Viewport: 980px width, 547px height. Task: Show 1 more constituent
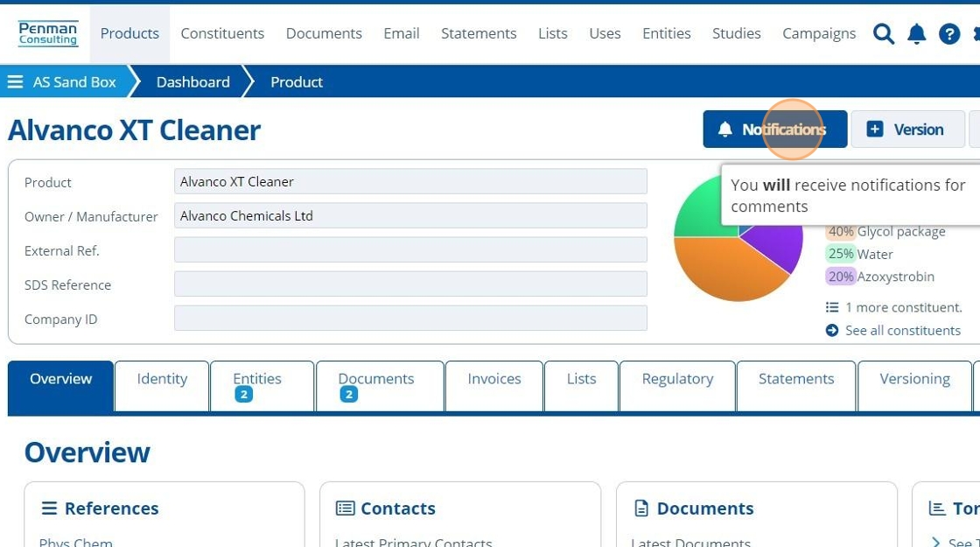(x=903, y=307)
